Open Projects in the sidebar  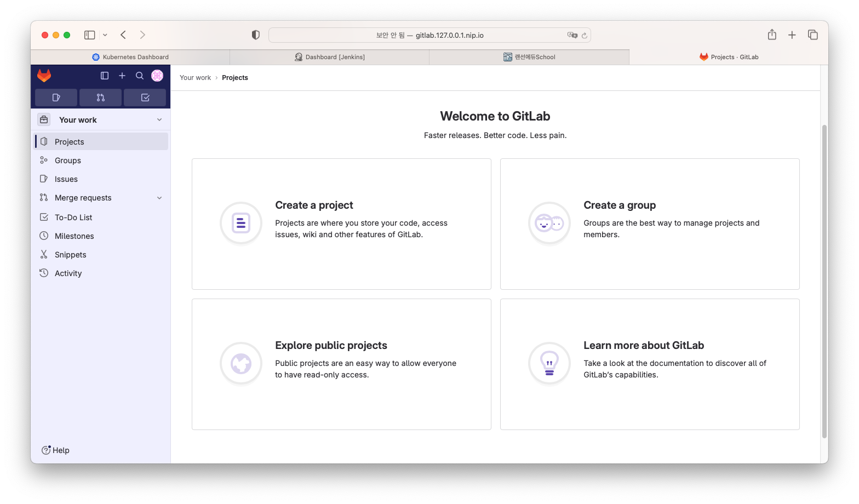(x=101, y=141)
